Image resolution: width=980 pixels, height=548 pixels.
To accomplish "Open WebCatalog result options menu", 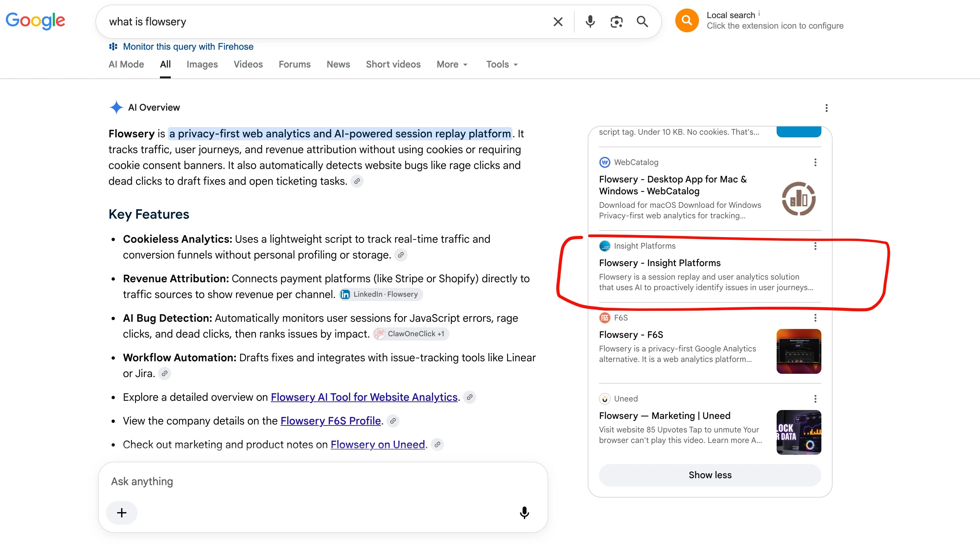I will [815, 163].
